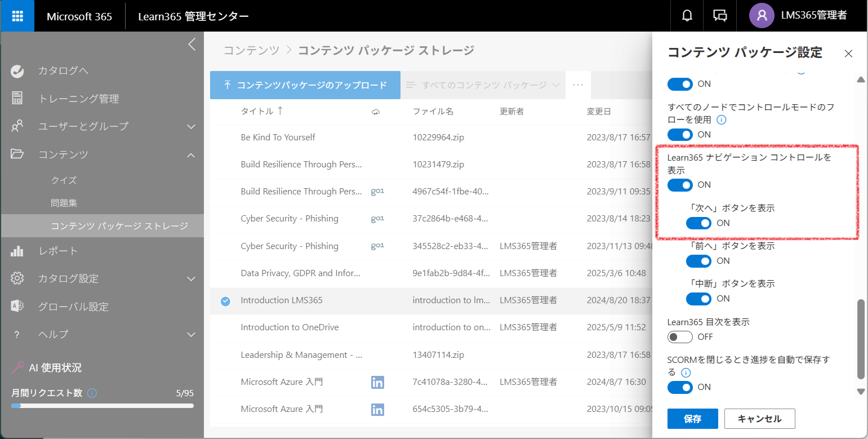Toggle Learn365 ナビゲーション コントロールを表示 switch
Viewport: 868px width, 439px height.
click(x=680, y=185)
